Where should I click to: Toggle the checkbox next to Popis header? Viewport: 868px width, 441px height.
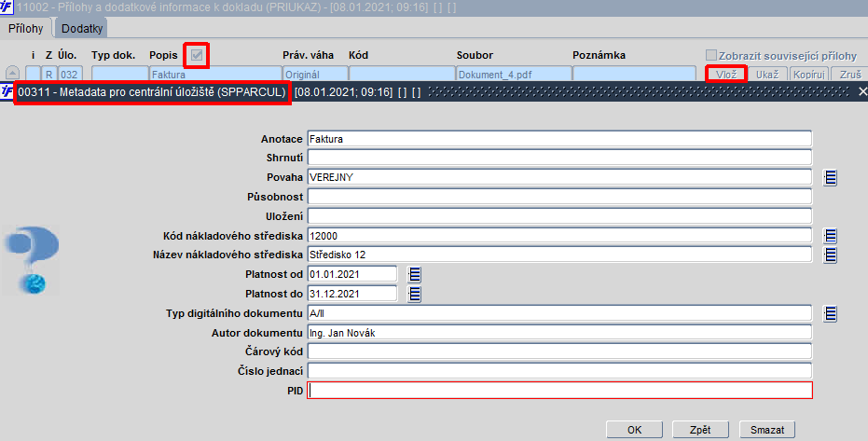[x=197, y=55]
